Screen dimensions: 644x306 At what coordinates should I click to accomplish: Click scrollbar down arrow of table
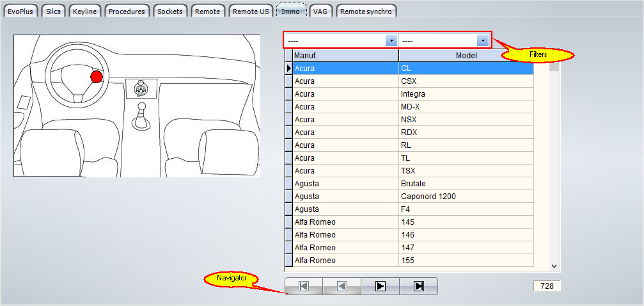pos(554,266)
